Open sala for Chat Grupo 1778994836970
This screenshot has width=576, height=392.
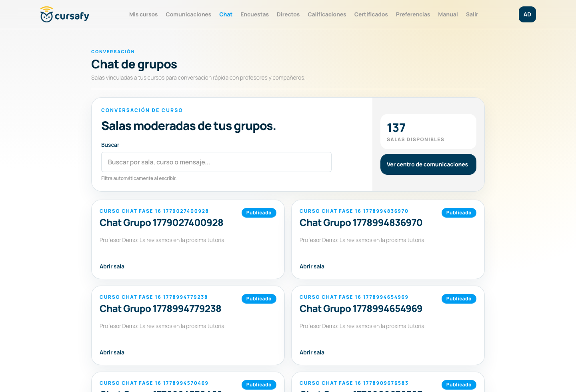312,266
